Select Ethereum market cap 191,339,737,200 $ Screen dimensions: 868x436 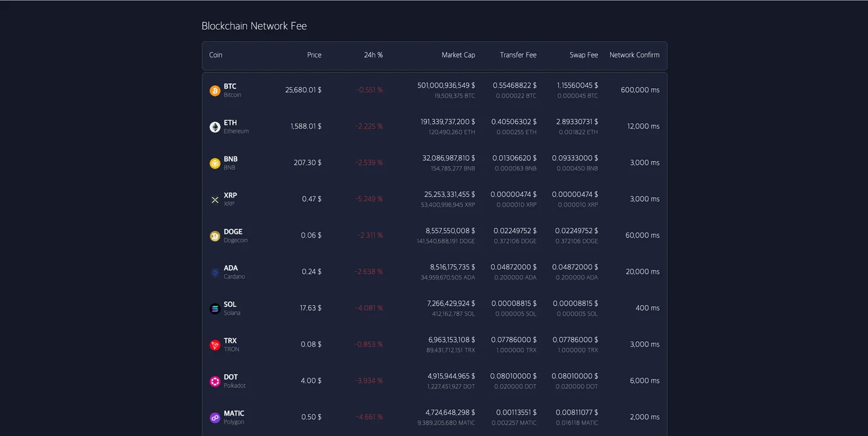[448, 121]
